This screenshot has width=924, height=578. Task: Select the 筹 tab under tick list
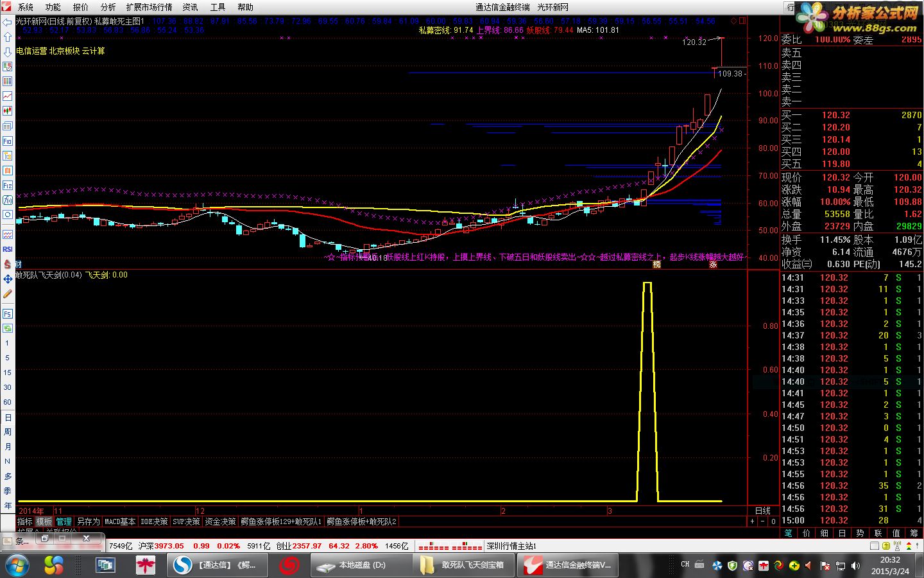(x=914, y=533)
